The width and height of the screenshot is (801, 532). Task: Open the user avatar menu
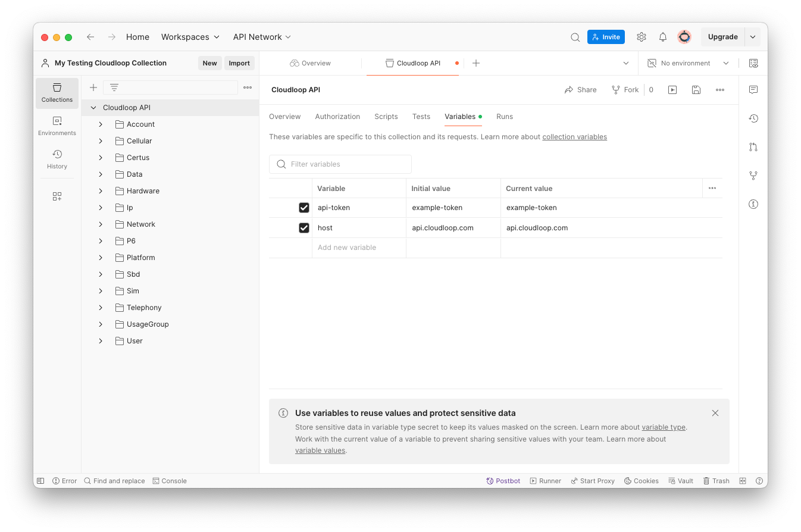684,37
